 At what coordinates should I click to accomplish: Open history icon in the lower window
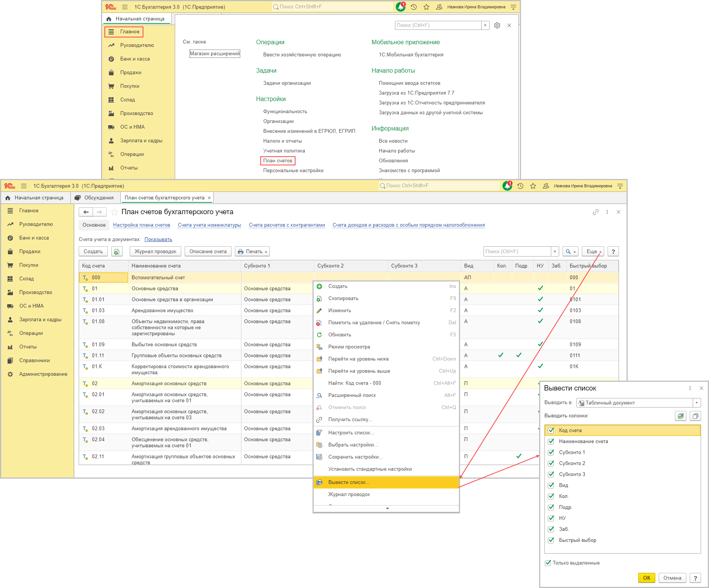click(x=520, y=186)
